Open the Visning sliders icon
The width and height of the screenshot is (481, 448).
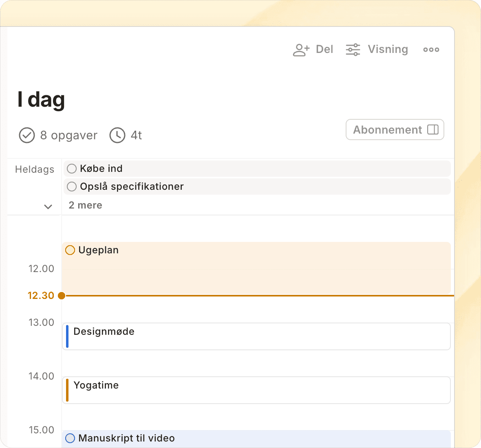click(353, 50)
